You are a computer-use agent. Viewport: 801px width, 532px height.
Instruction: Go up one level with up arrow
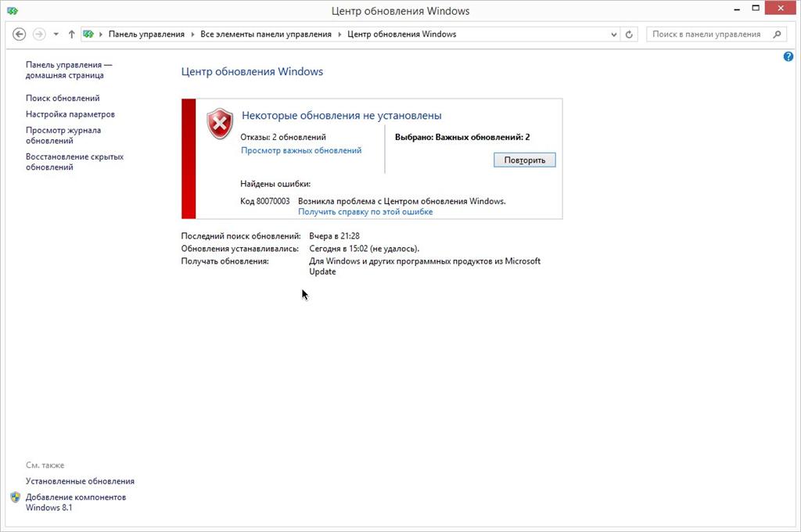(x=71, y=34)
